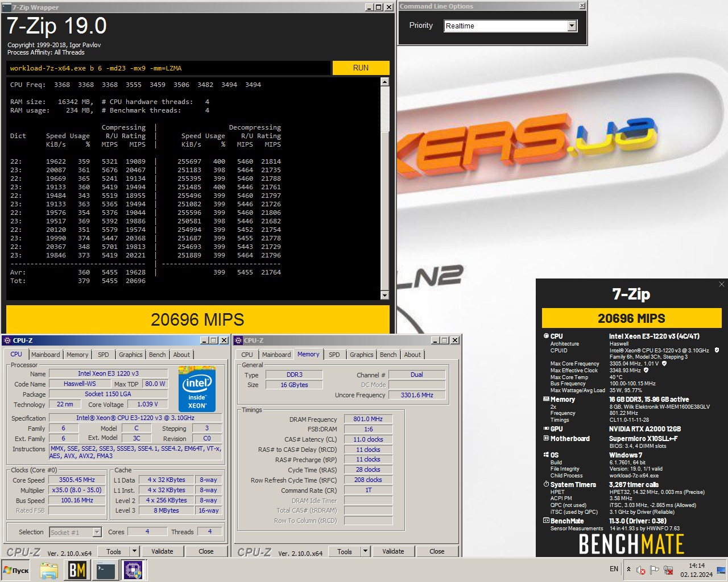
Task: Click Close button in CPU-Z Memory window
Action: 437,551
